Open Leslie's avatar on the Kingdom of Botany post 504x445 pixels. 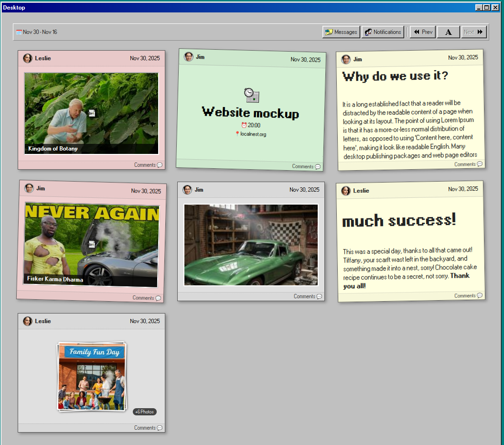coord(27,58)
